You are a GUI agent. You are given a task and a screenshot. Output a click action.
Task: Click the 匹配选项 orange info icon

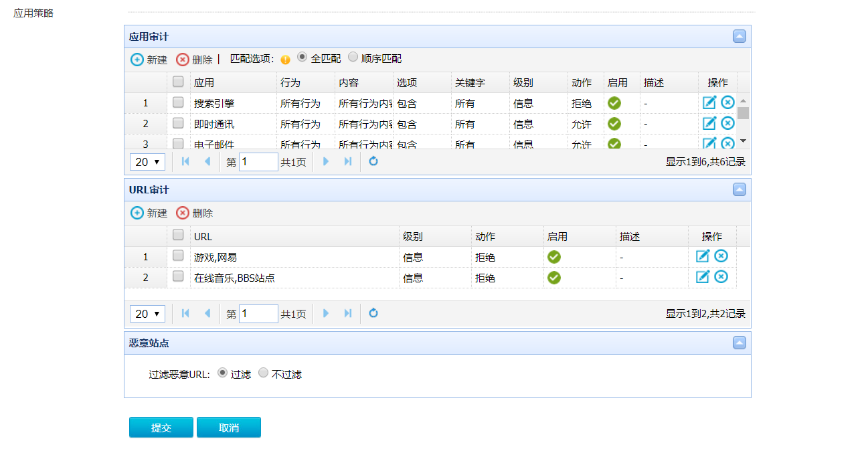coord(286,60)
